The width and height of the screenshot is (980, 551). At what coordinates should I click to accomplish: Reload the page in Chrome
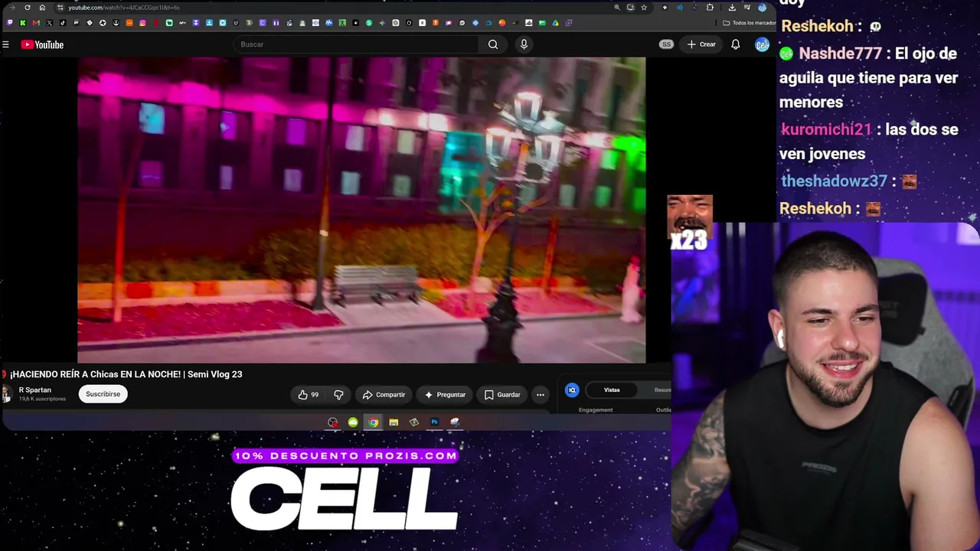click(28, 8)
